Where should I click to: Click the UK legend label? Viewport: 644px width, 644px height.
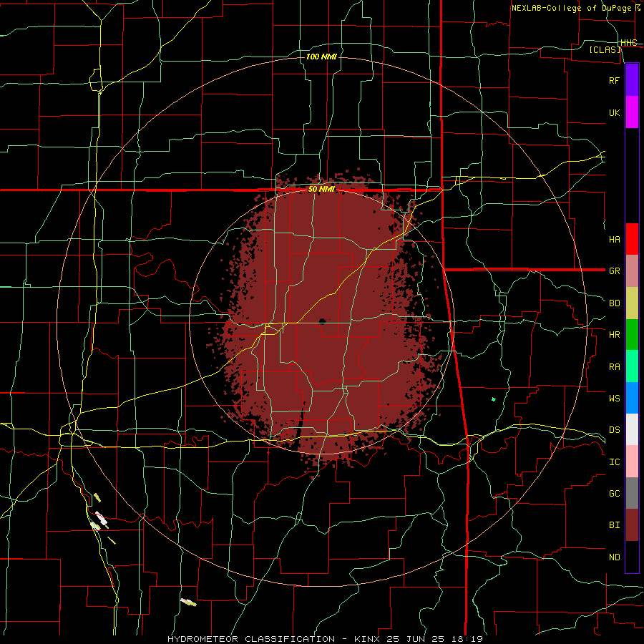point(614,113)
